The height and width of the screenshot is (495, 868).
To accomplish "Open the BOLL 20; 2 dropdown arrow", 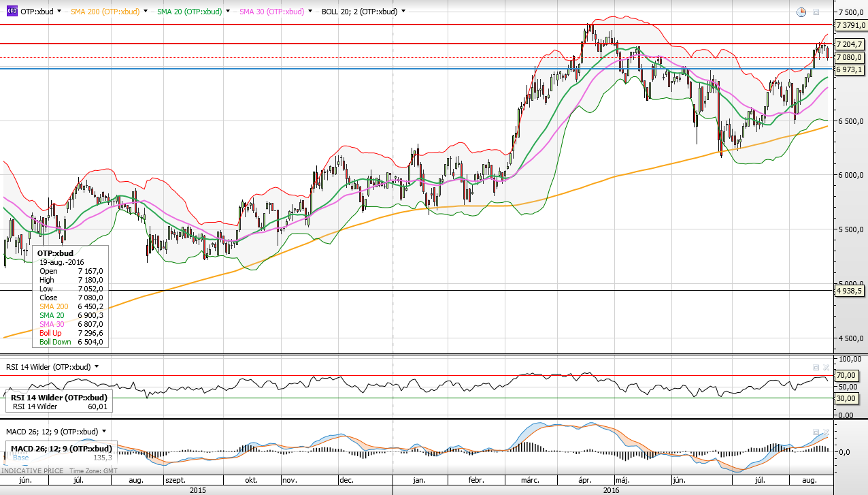I will (403, 12).
